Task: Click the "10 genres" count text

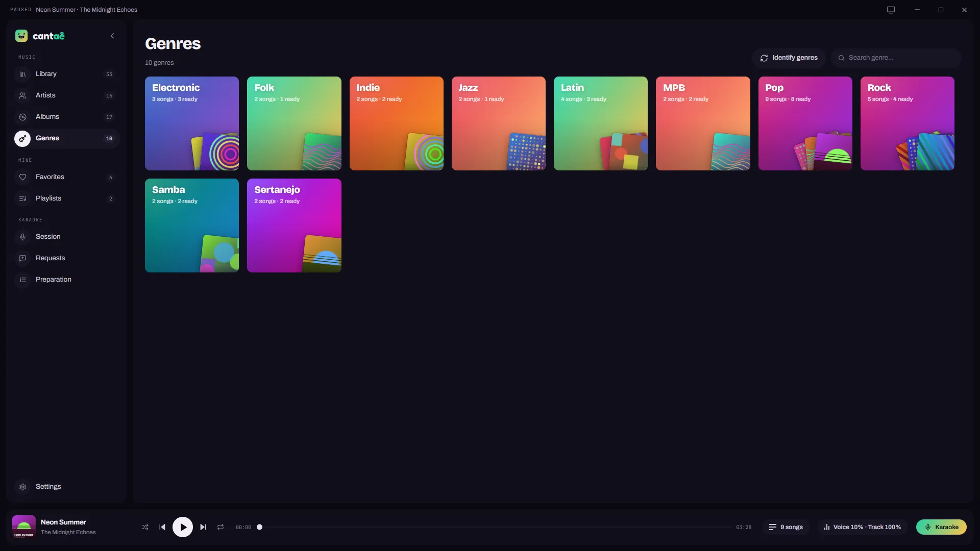Action: coord(159,63)
